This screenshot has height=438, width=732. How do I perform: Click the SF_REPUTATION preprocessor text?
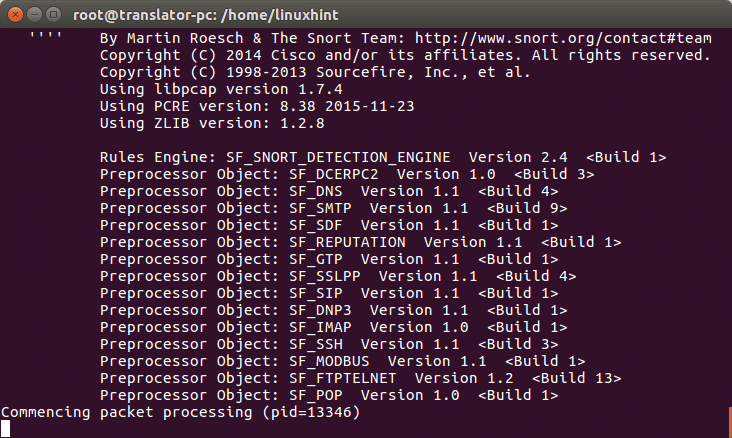(347, 242)
